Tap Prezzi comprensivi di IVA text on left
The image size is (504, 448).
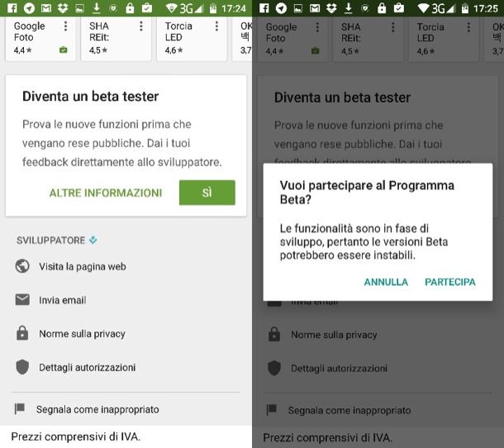tap(76, 436)
